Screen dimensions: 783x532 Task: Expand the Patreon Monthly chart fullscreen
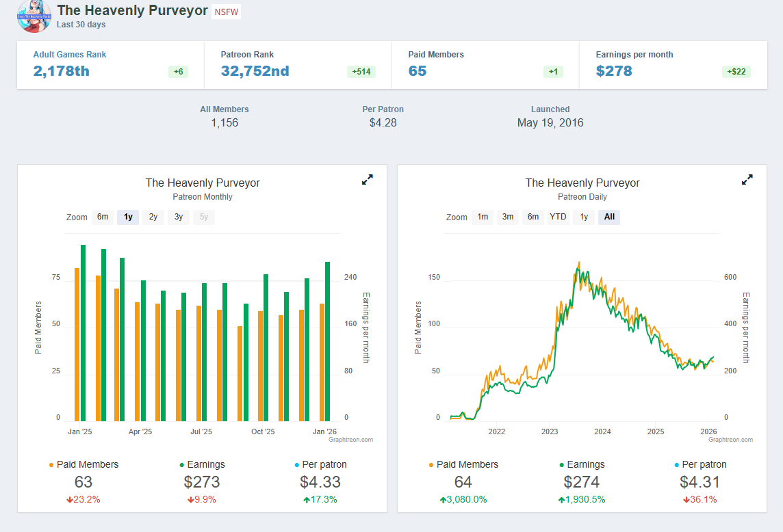(368, 180)
